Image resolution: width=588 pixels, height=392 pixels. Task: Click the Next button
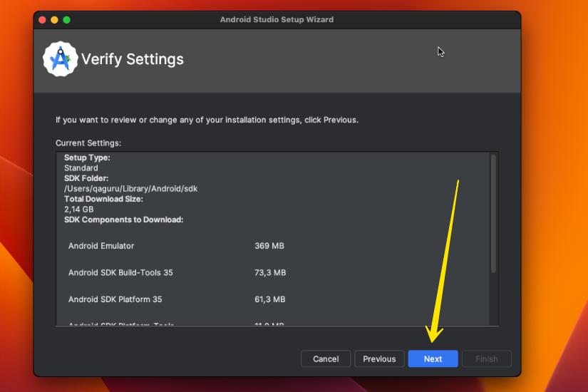[433, 359]
